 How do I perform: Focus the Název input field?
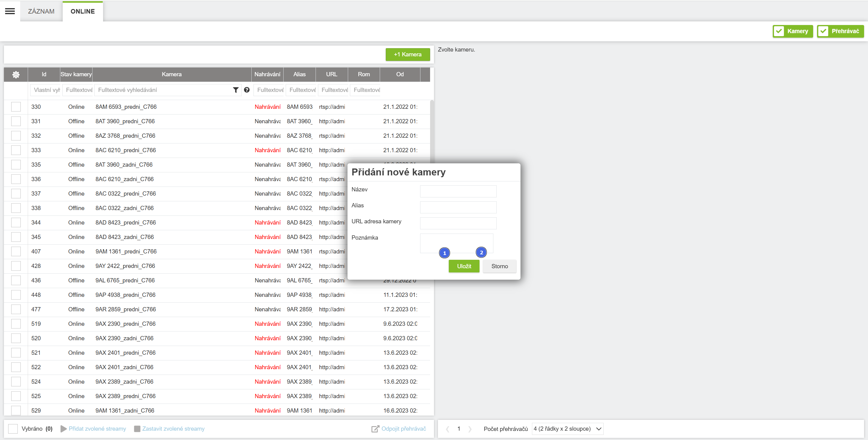458,191
